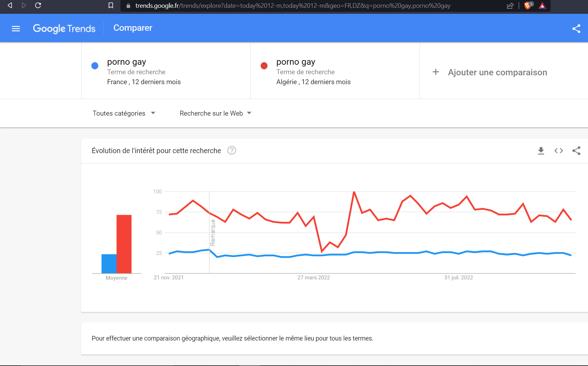
Task: Go back with browser back arrow
Action: coord(10,6)
